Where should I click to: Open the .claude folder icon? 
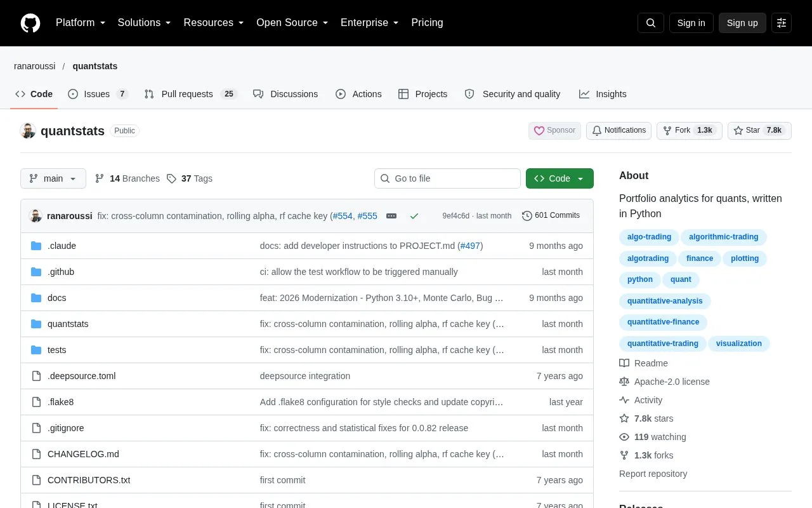[36, 246]
